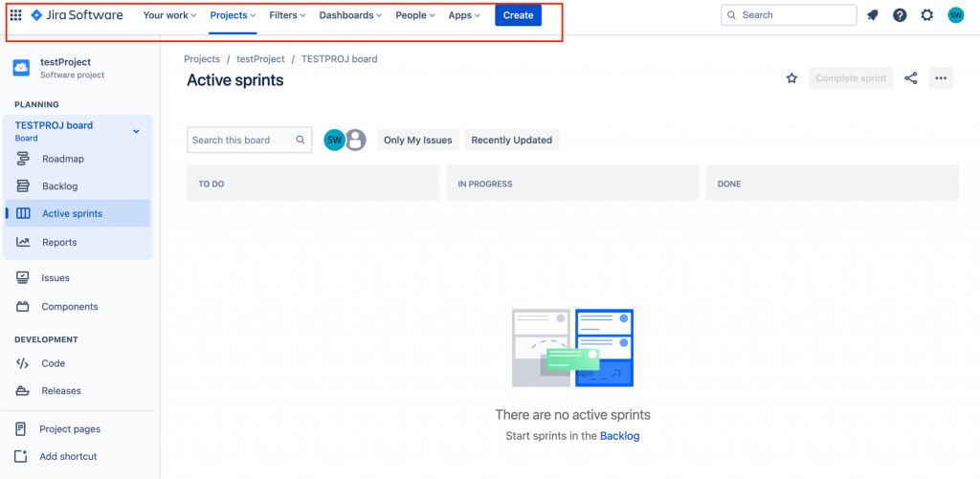Click the IN PROGRESS column header

click(572, 184)
